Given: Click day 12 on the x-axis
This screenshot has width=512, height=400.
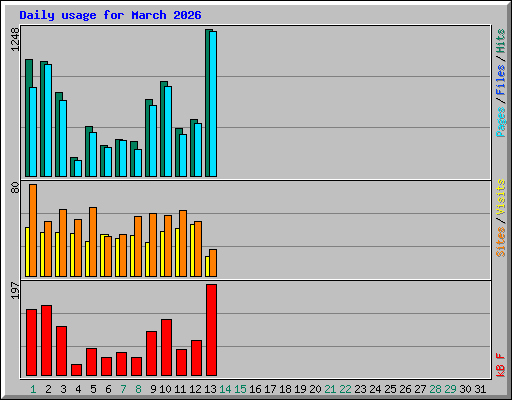Looking at the screenshot, I should (195, 389).
